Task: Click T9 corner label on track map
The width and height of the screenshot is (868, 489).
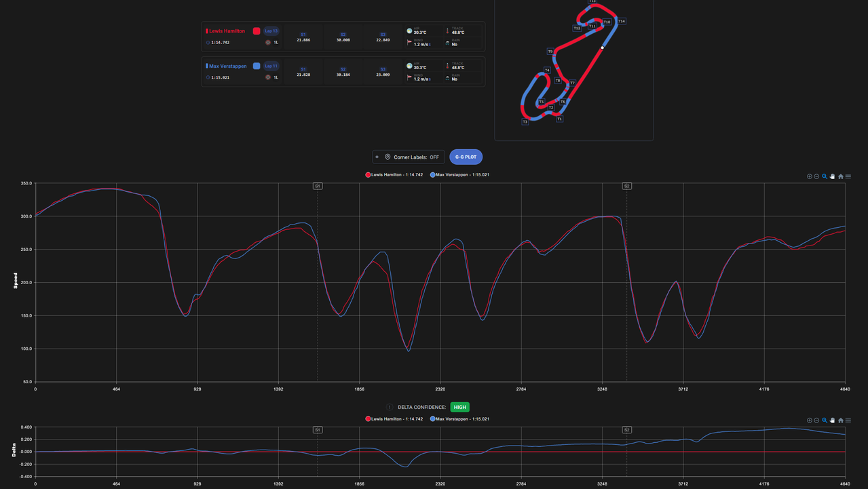Action: coord(550,52)
